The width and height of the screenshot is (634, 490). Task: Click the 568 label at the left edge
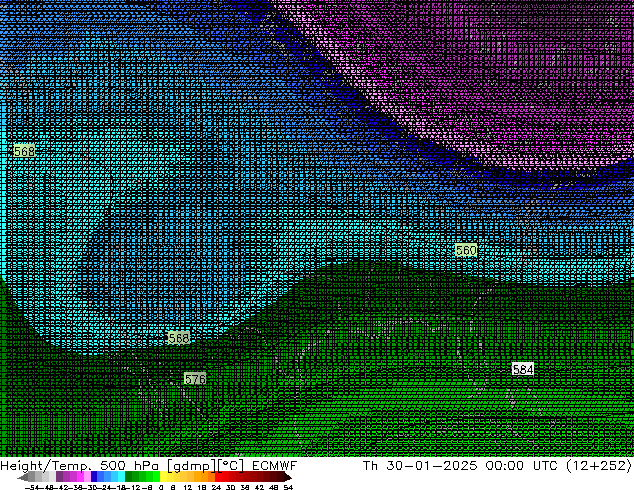point(24,151)
